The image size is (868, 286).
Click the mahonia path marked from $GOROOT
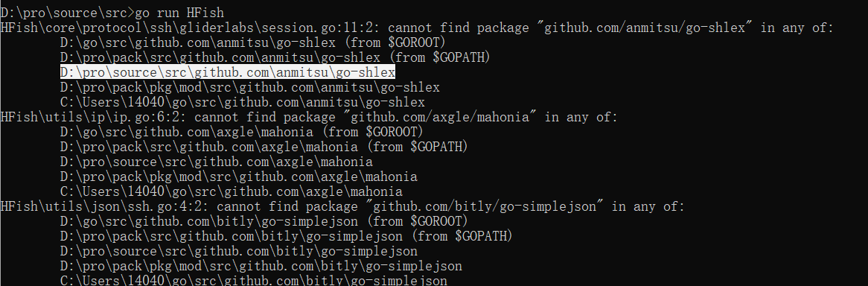tap(242, 132)
